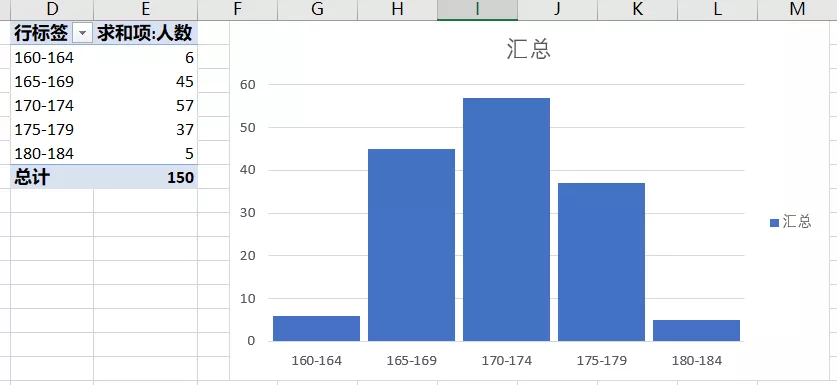Click the 40 value on vertical axis

[x=248, y=170]
